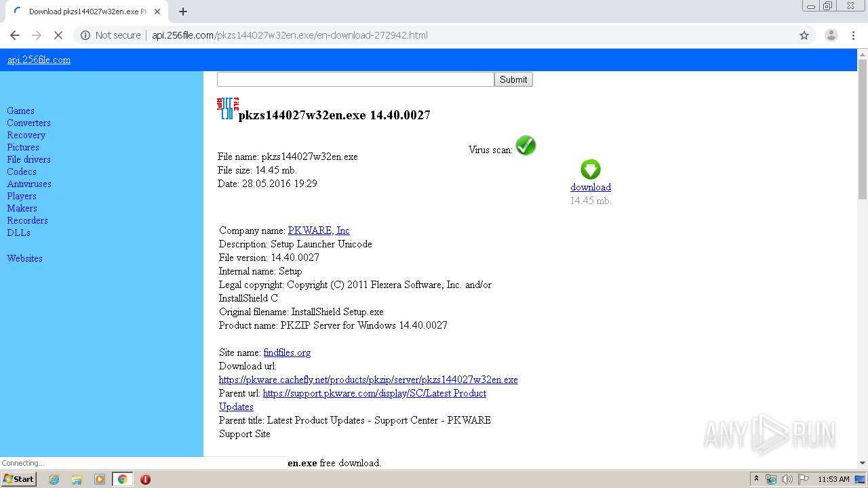The width and height of the screenshot is (868, 488).
Task: Click the network tray icon
Action: 771,479
